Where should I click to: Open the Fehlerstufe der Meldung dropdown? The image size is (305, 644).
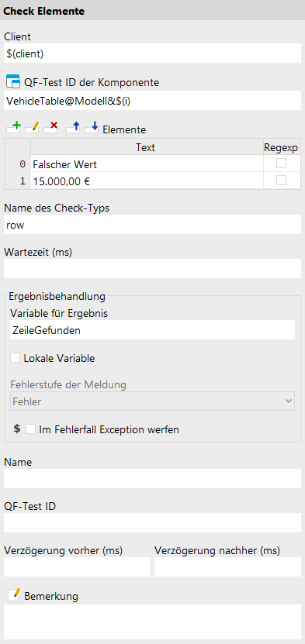(152, 401)
